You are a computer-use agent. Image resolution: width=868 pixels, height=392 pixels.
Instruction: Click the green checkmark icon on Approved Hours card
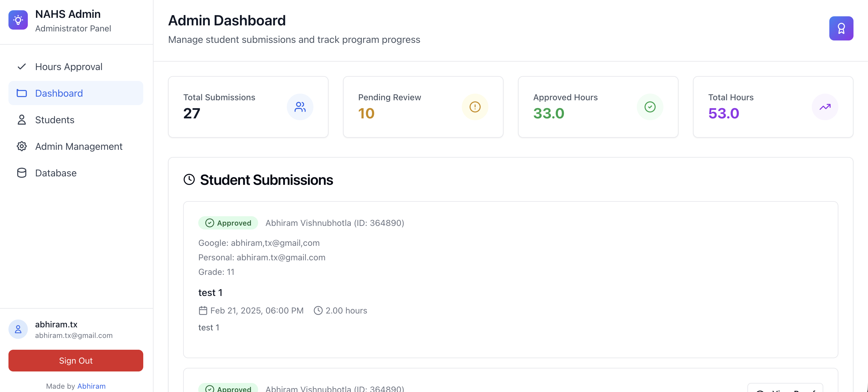coord(650,107)
